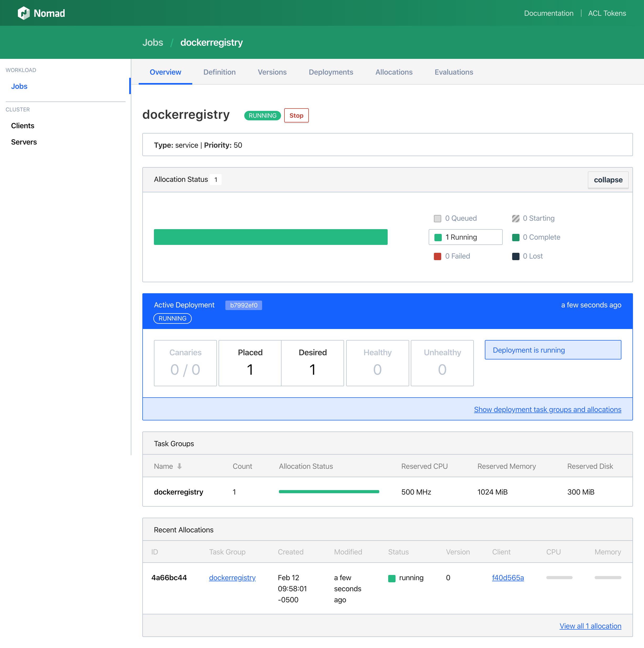Image resolution: width=644 pixels, height=648 pixels.
Task: Click the Reserved CPU 500 MHz value
Action: pyautogui.click(x=416, y=492)
